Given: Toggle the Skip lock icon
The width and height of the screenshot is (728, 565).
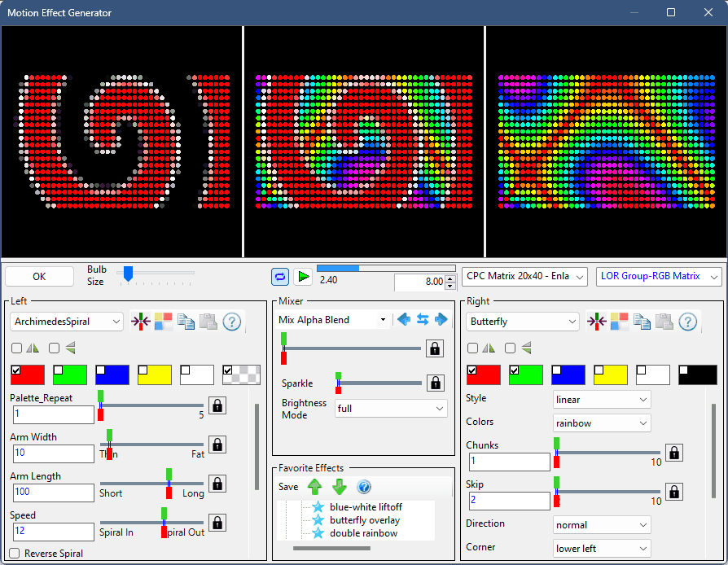Looking at the screenshot, I should [x=674, y=492].
